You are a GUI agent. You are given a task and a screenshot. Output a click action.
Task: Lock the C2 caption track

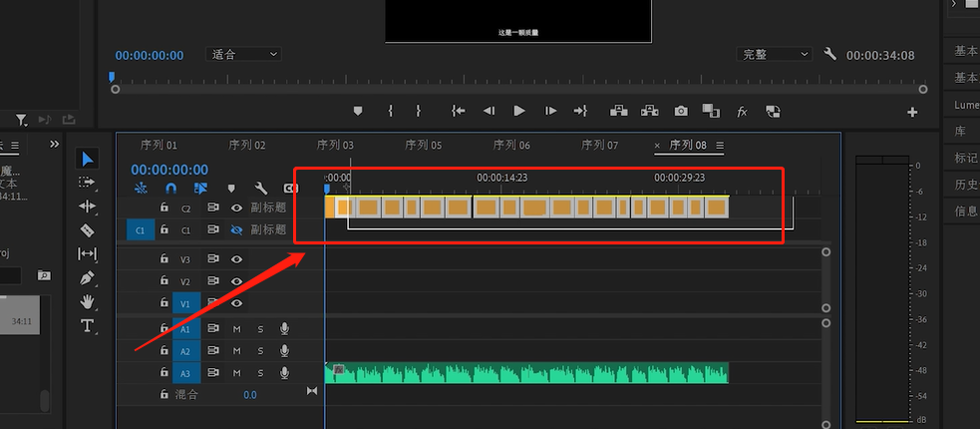click(x=163, y=207)
